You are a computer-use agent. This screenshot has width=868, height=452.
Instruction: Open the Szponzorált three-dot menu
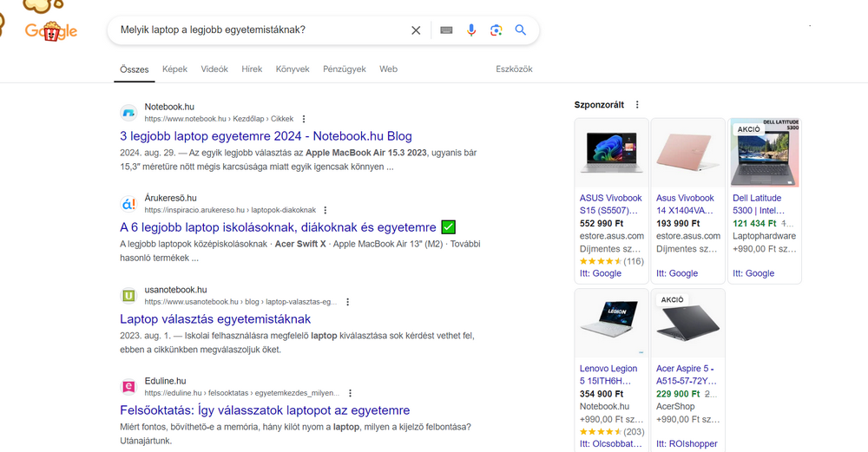637,105
